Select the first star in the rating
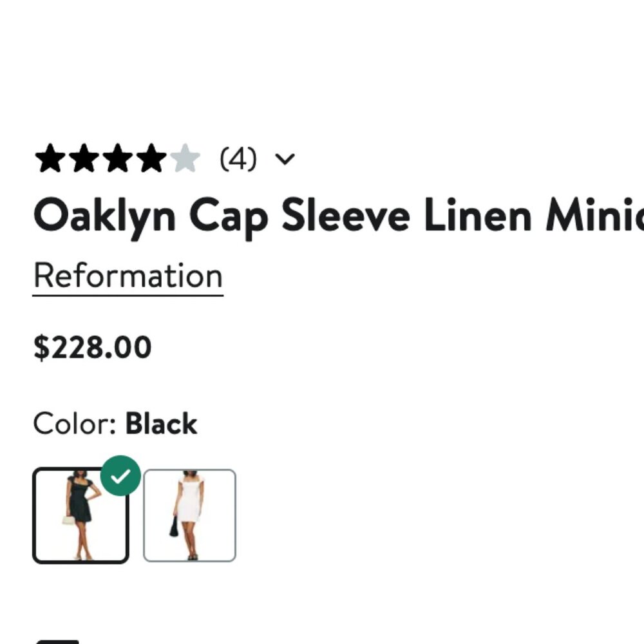 [x=50, y=158]
